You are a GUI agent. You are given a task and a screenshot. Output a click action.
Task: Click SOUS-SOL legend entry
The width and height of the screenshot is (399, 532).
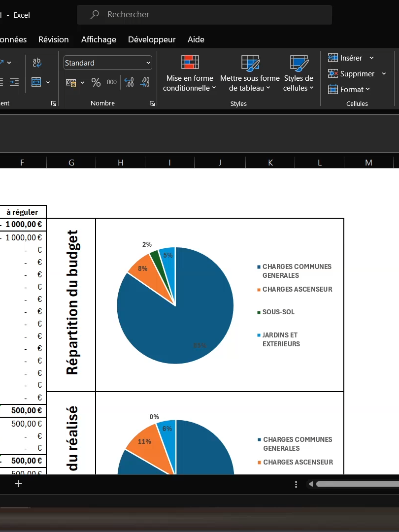tap(276, 312)
